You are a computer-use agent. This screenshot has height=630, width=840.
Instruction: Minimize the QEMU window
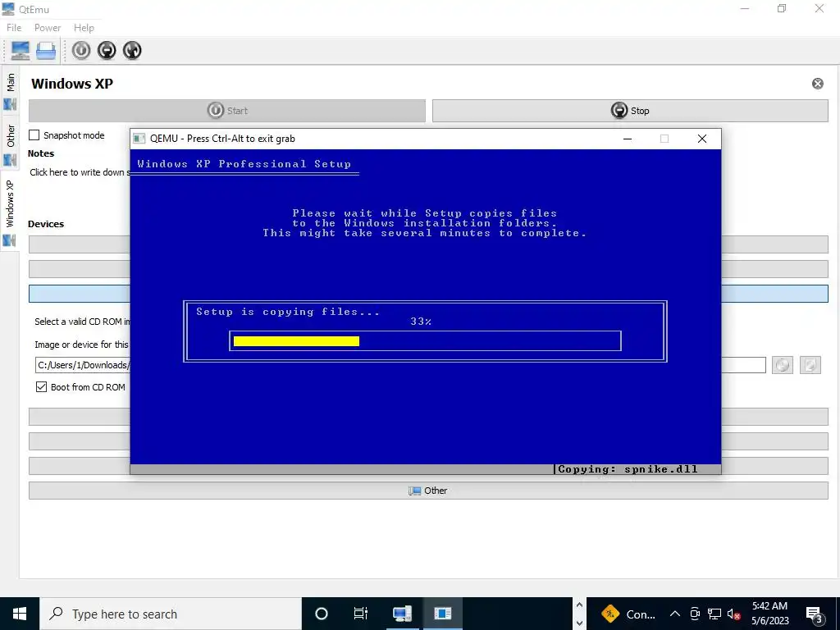point(628,139)
